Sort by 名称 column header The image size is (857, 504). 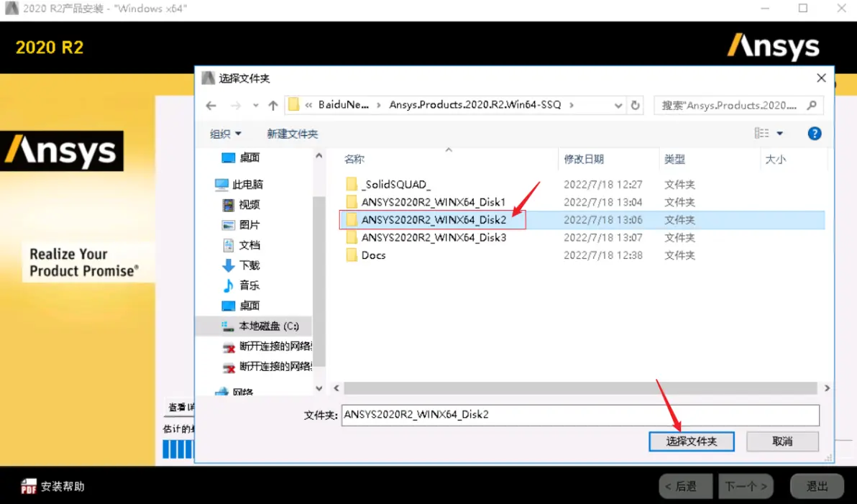point(354,159)
